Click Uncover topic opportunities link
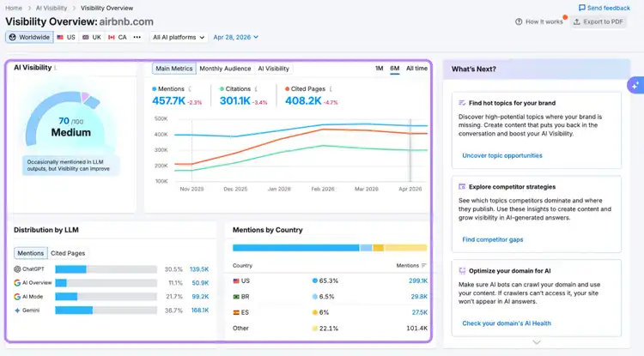The width and height of the screenshot is (644, 356). click(x=502, y=155)
